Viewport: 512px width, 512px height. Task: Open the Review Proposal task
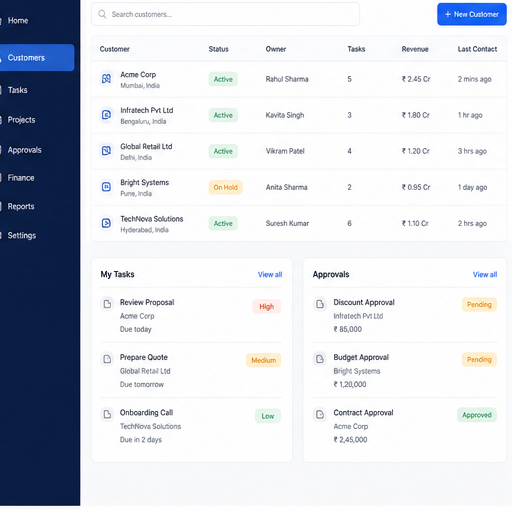click(x=147, y=302)
